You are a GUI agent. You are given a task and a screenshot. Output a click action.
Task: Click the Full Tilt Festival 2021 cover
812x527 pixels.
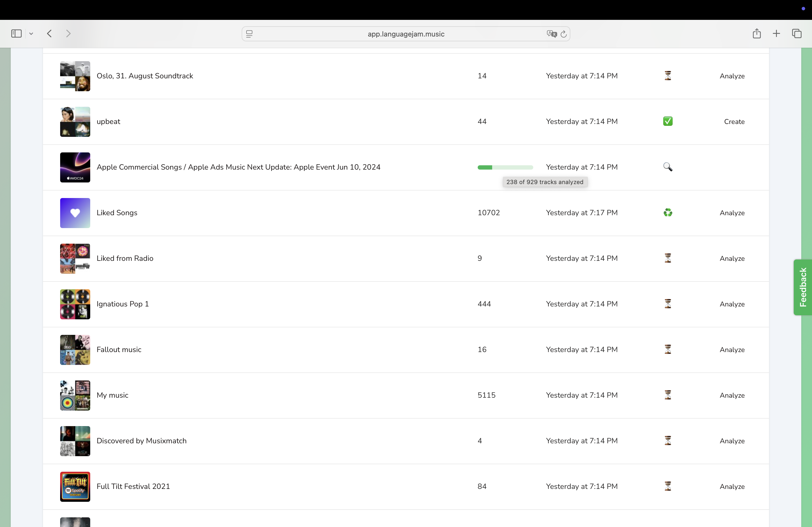75,487
